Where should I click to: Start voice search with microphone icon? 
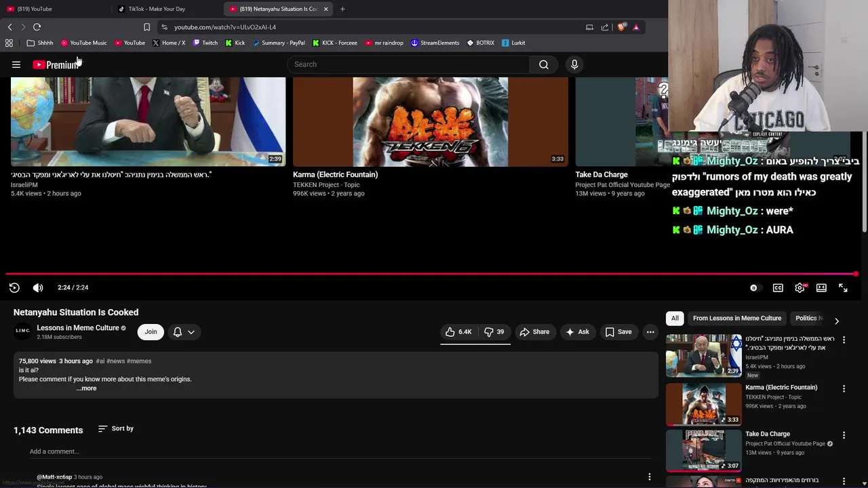(x=574, y=64)
